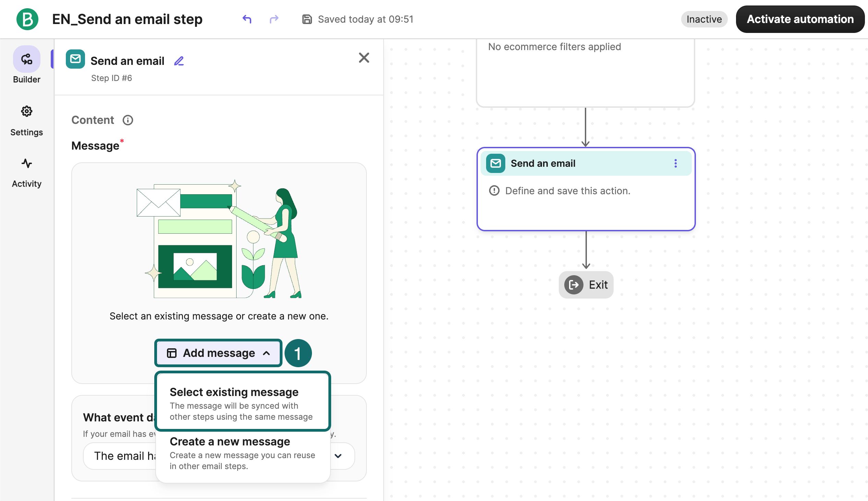Viewport: 868px width, 501px height.
Task: Click the Exit node icon
Action: (574, 285)
